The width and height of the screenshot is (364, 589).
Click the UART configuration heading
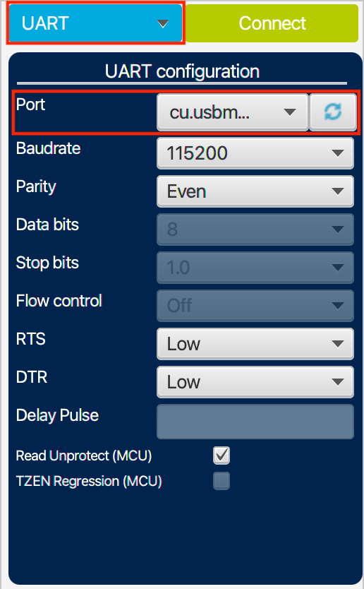coord(183,71)
